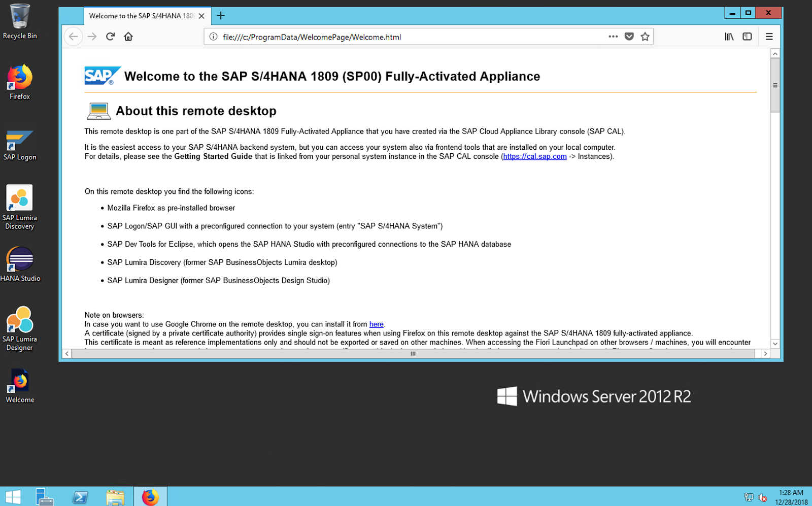
Task: Open the Windows Start menu
Action: (13, 497)
